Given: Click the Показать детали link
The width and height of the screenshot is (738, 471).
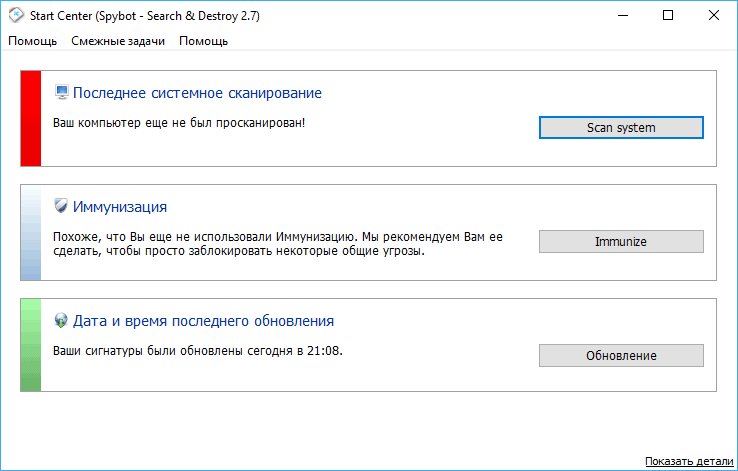Looking at the screenshot, I should click(x=689, y=461).
